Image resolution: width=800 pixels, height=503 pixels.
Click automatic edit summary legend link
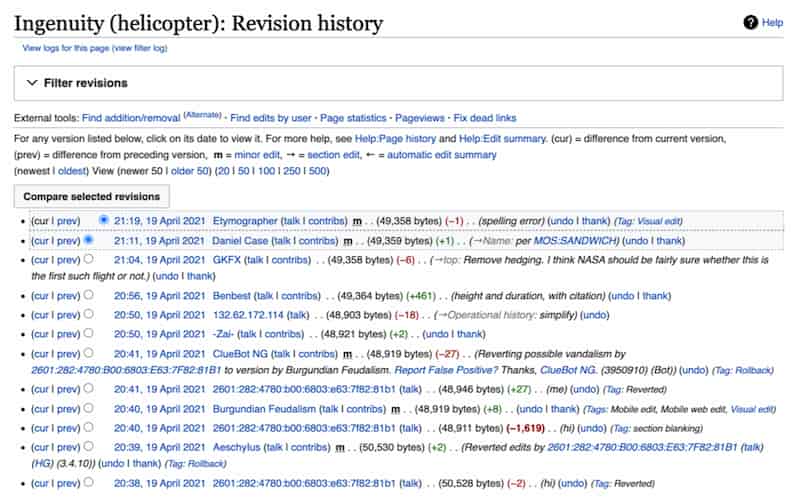tap(441, 155)
